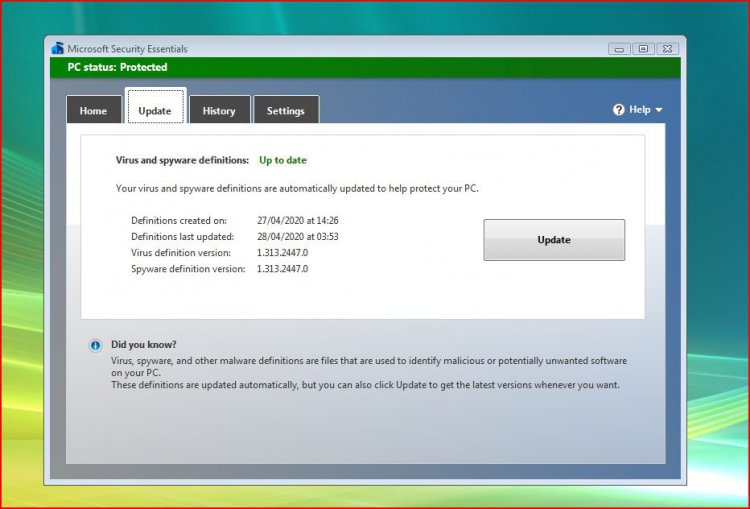Select the Update tab

pyautogui.click(x=155, y=106)
